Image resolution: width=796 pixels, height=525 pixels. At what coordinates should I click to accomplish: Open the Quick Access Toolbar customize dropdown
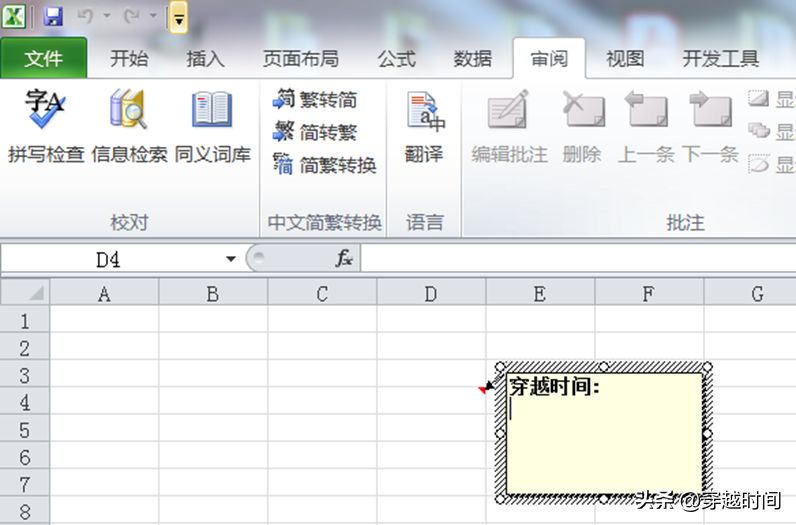(x=179, y=17)
